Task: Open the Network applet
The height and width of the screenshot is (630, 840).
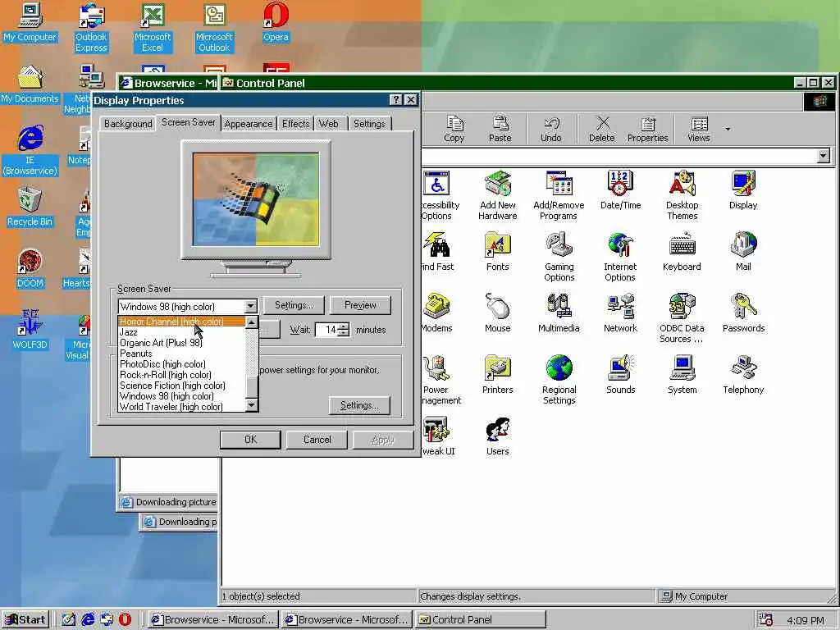Action: pos(620,313)
